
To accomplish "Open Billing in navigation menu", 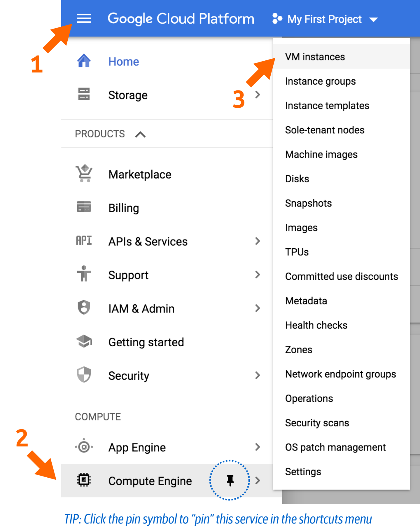I will click(124, 208).
